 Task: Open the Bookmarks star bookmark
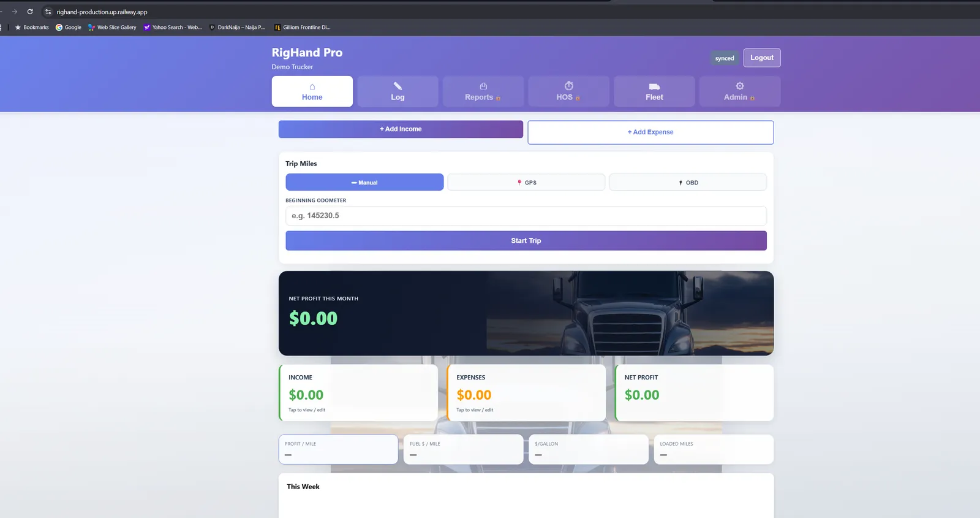(32, 27)
